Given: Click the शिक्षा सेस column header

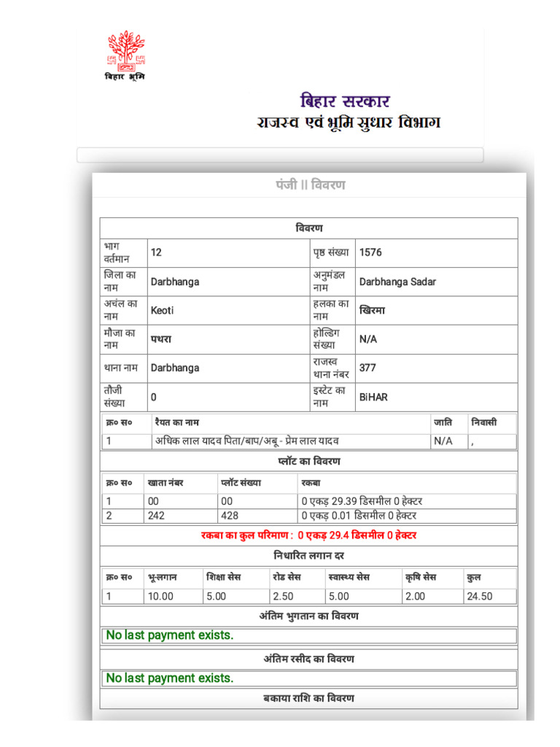Looking at the screenshot, I should point(223,577).
